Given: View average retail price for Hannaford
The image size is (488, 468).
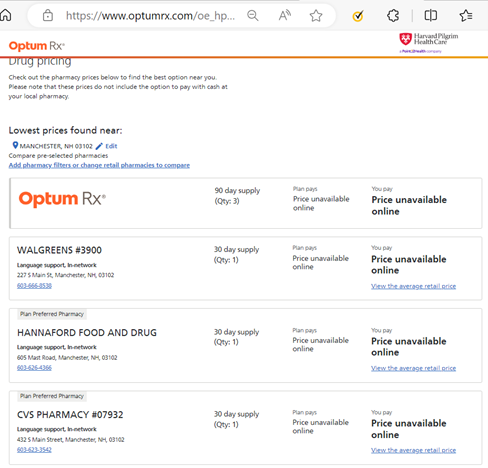Looking at the screenshot, I should (x=413, y=368).
